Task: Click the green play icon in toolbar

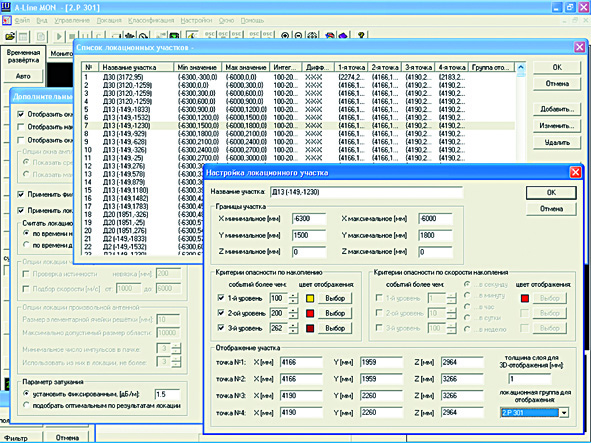Action: click(59, 37)
